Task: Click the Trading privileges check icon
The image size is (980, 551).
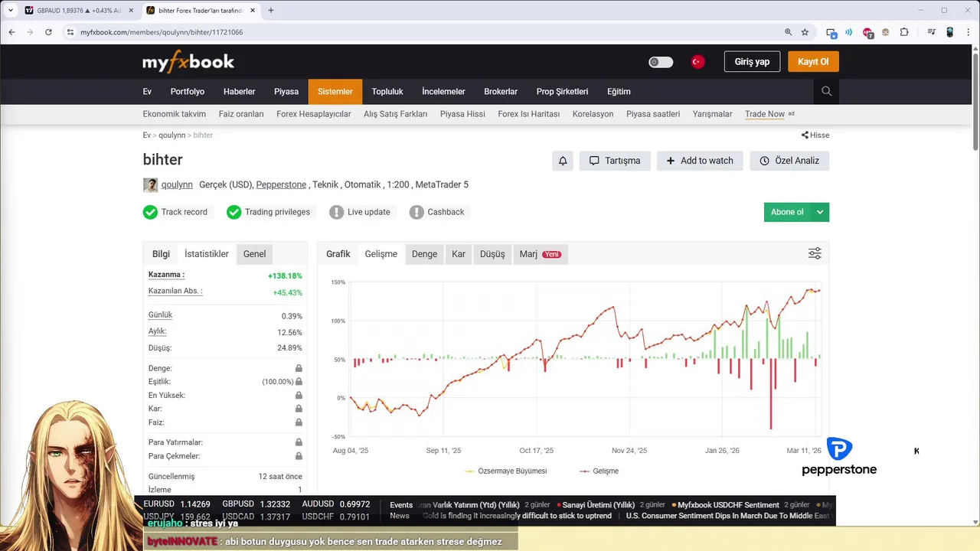Action: [234, 212]
